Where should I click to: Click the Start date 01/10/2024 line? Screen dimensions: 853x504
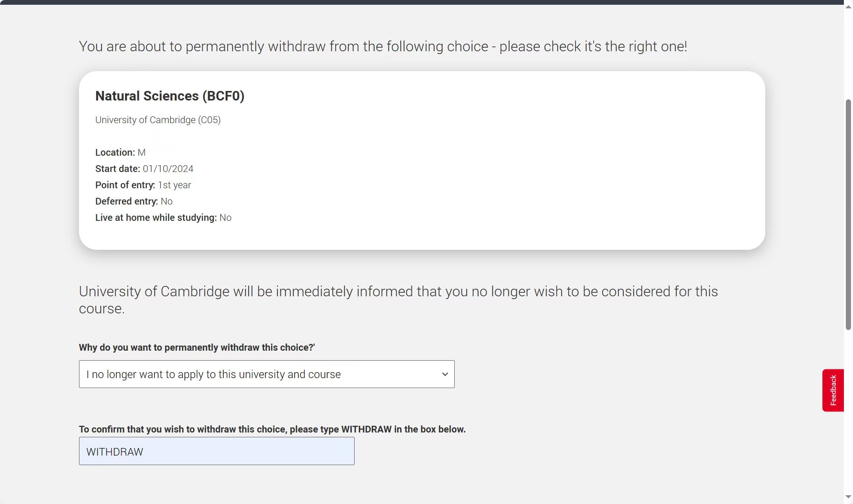144,169
